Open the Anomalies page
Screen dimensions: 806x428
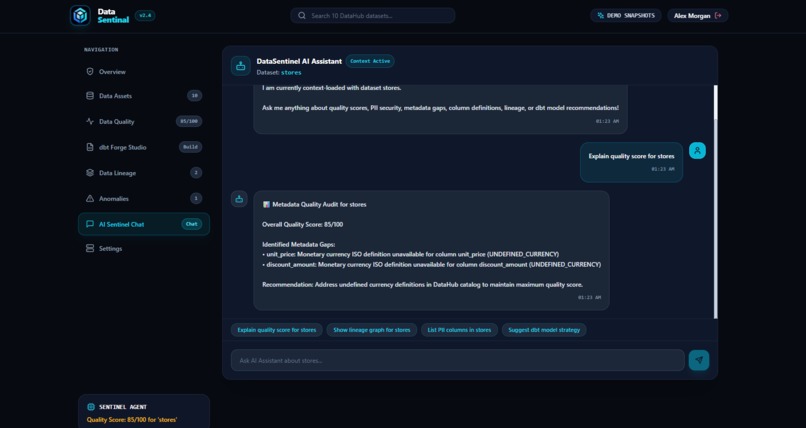(144, 198)
